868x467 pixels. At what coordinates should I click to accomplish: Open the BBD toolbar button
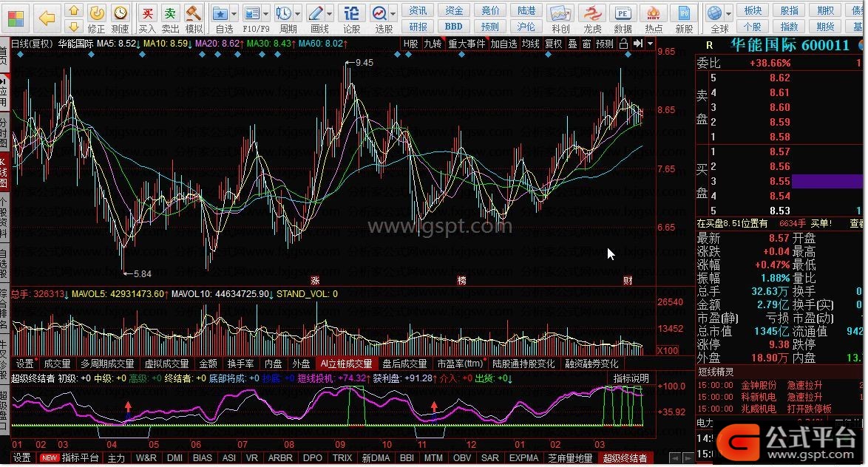(453, 27)
